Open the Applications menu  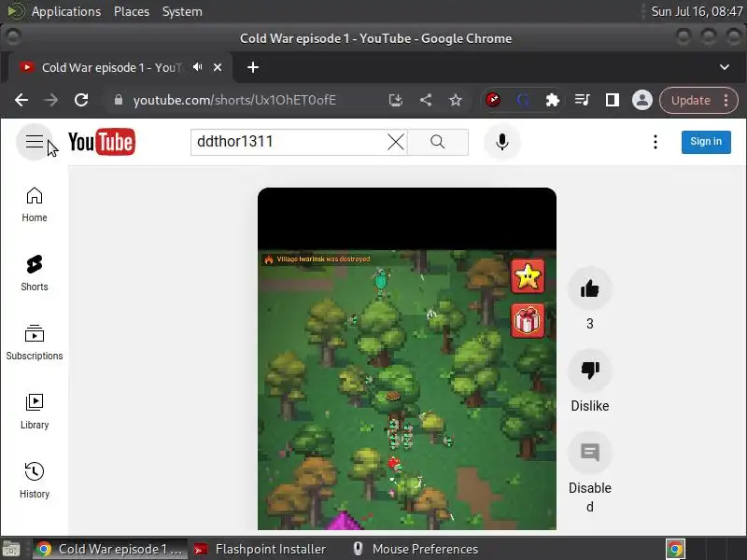[x=65, y=11]
